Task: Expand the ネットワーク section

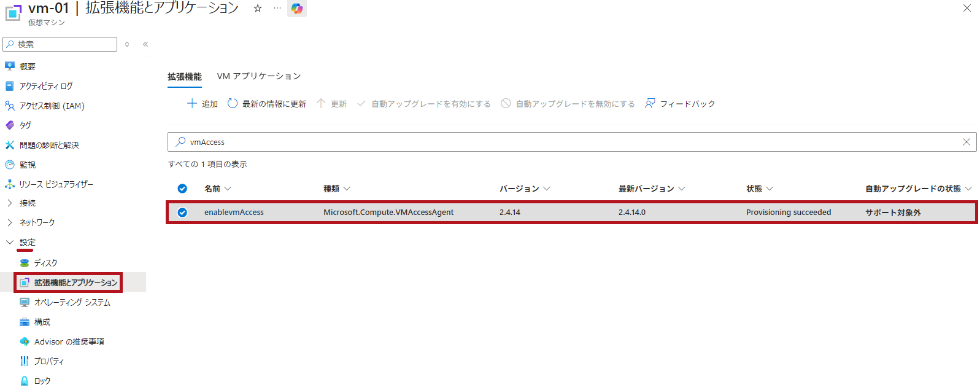Action: [9, 222]
